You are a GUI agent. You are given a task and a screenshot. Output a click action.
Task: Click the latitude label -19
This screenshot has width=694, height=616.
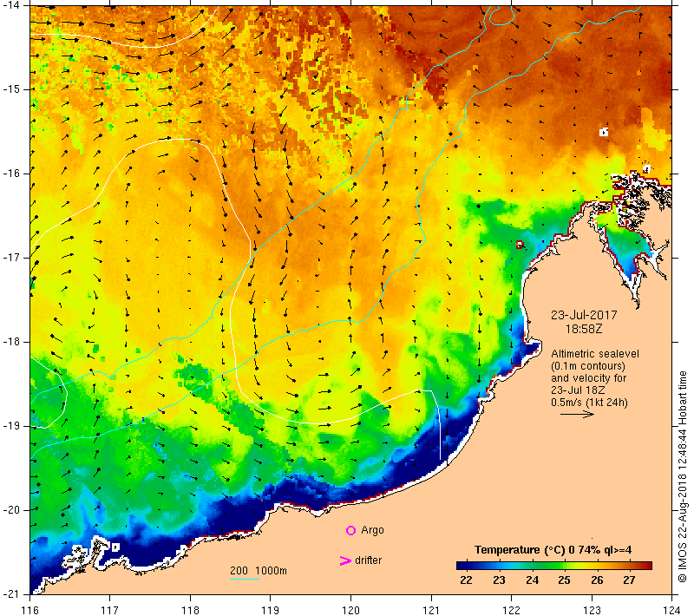click(11, 426)
